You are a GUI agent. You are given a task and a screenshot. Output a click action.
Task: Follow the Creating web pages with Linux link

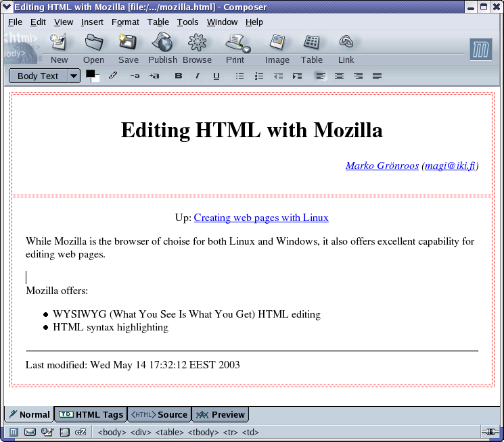(261, 218)
